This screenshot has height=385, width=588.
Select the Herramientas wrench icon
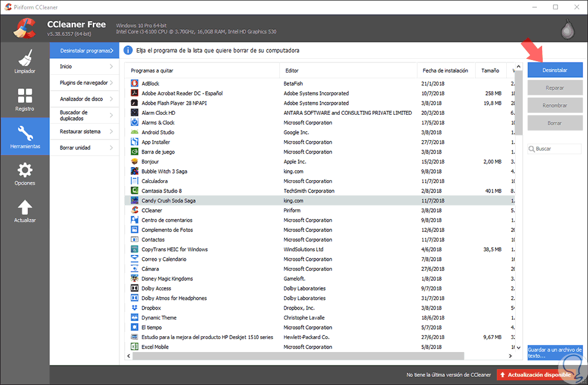pyautogui.click(x=25, y=133)
